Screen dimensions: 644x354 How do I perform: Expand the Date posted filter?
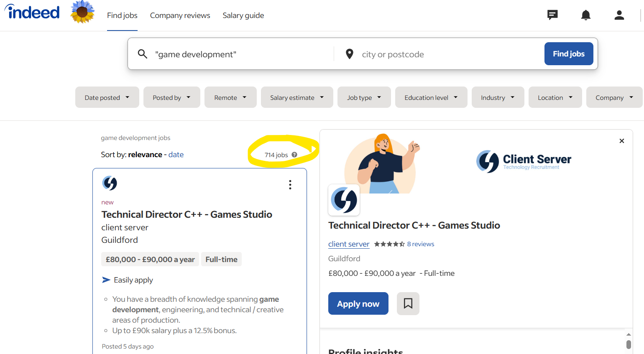click(x=107, y=97)
